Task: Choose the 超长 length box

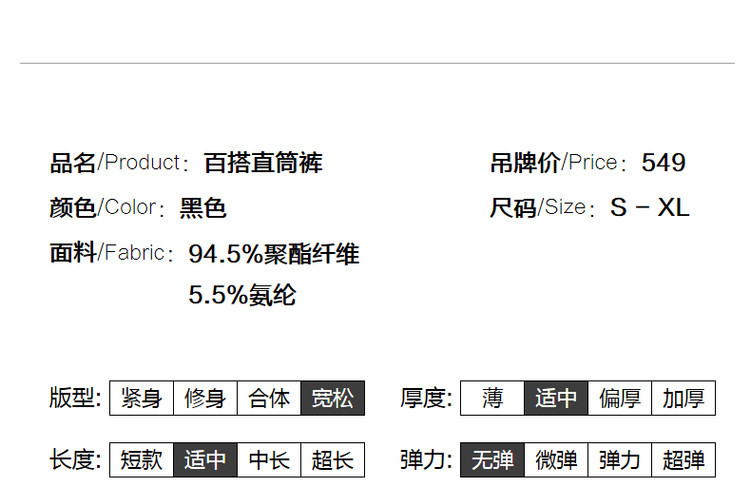Action: (x=333, y=460)
